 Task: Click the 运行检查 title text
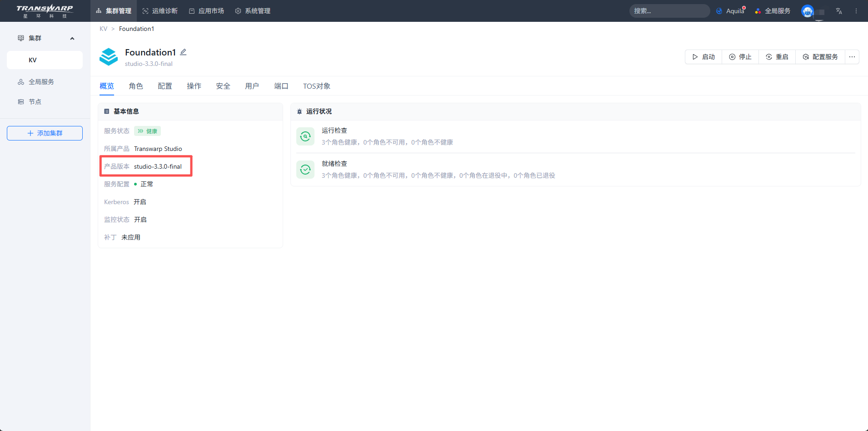click(x=334, y=130)
